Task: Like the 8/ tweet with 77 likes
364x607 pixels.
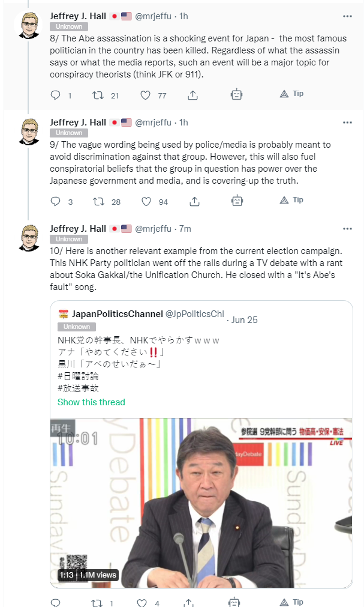Action: (x=146, y=95)
